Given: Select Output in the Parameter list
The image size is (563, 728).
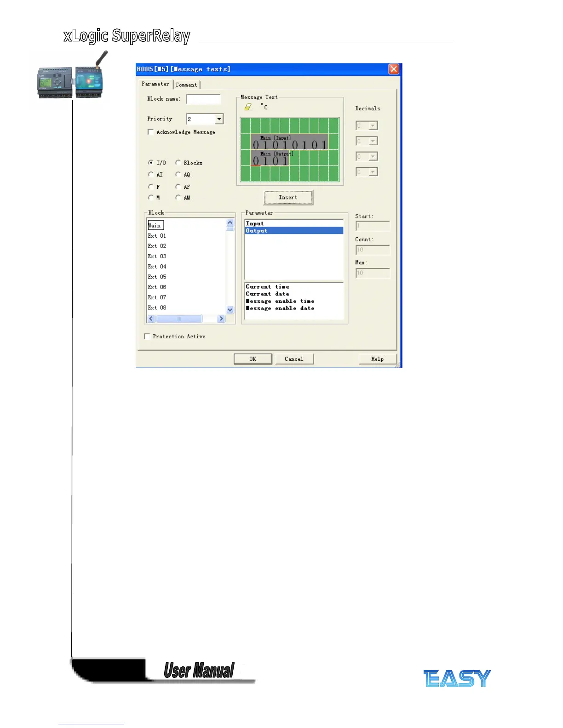Looking at the screenshot, I should tap(294, 231).
